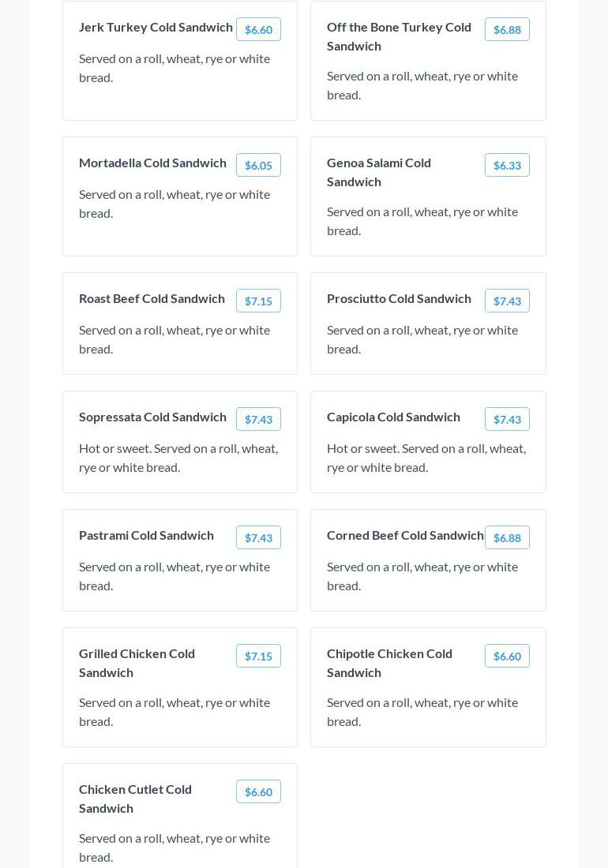Open the Pastrami Cold Sandwich title
Image resolution: width=608 pixels, height=868 pixels.
coord(146,535)
